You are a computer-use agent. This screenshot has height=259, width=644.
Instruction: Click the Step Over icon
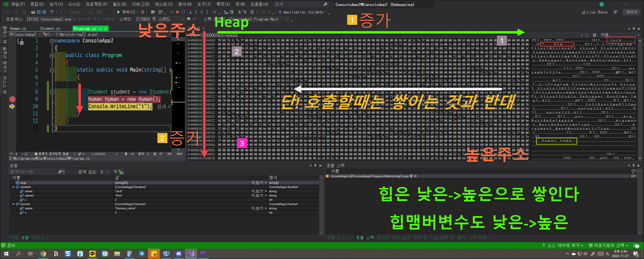coord(201,12)
